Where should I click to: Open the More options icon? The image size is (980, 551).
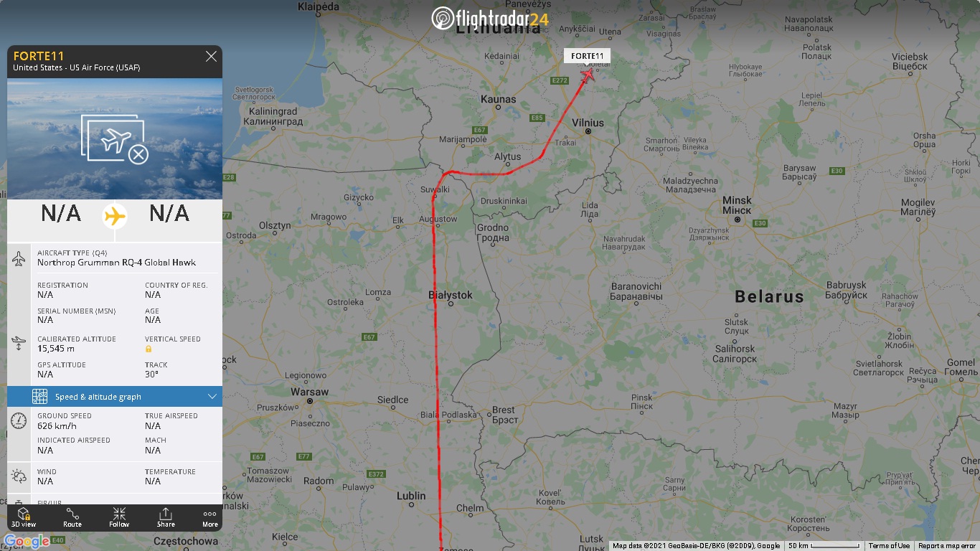[209, 517]
